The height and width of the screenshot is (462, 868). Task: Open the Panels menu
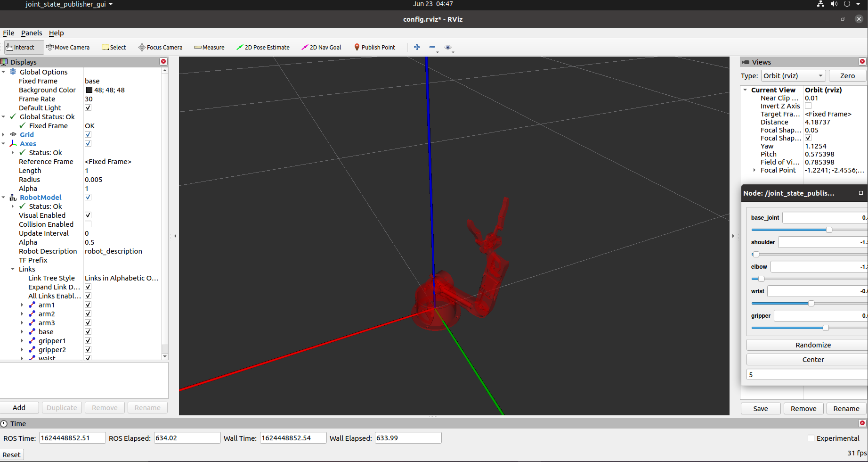(32, 33)
